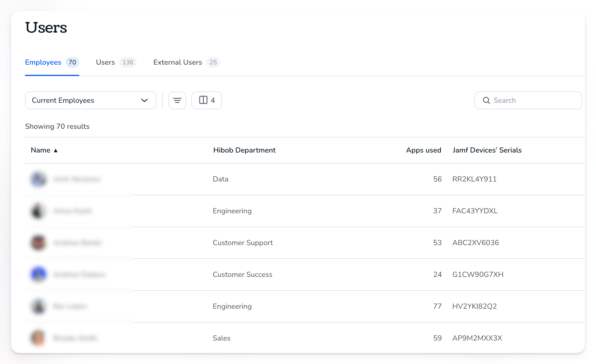Toggle the Name sort arrow
The width and height of the screenshot is (596, 364).
(x=56, y=150)
